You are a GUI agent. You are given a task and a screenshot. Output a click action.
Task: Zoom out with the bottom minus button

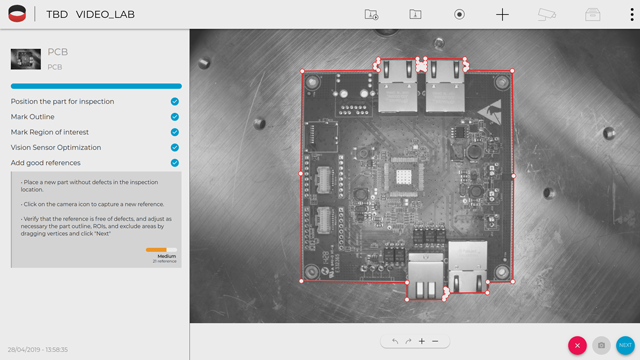(435, 341)
